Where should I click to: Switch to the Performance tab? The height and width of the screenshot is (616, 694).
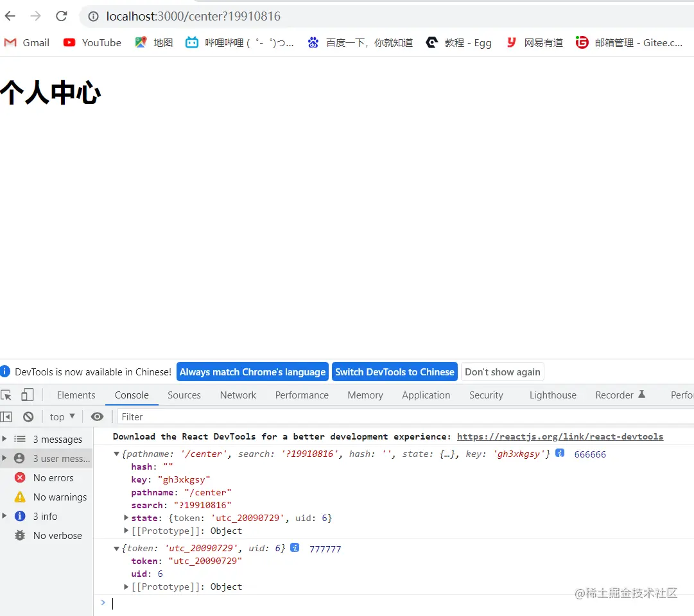coord(302,395)
